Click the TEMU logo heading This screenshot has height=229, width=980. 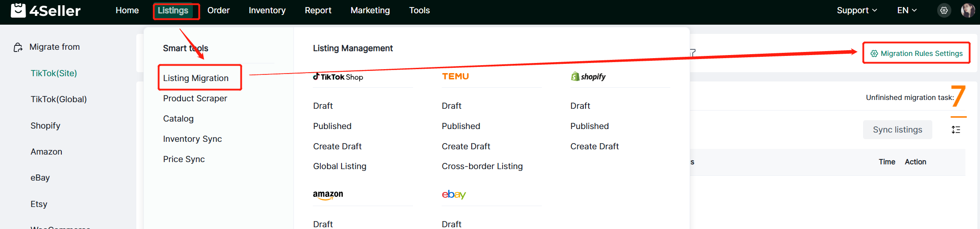(455, 77)
